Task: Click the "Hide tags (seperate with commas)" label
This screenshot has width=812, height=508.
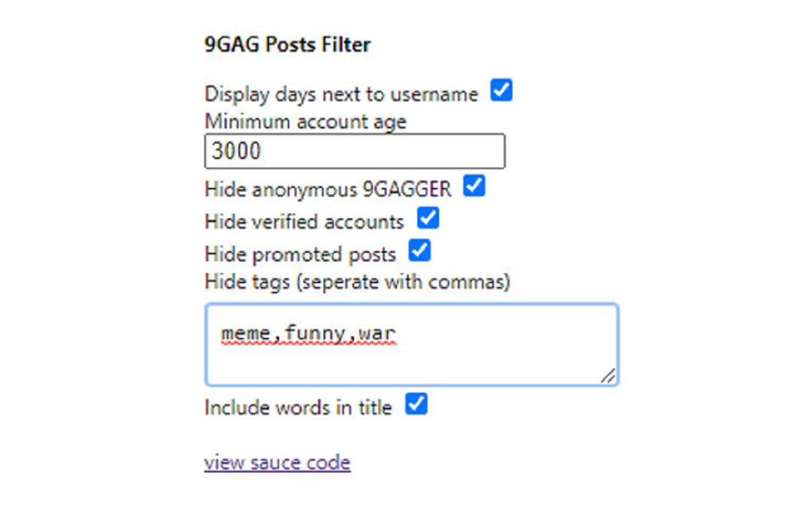Action: click(357, 282)
